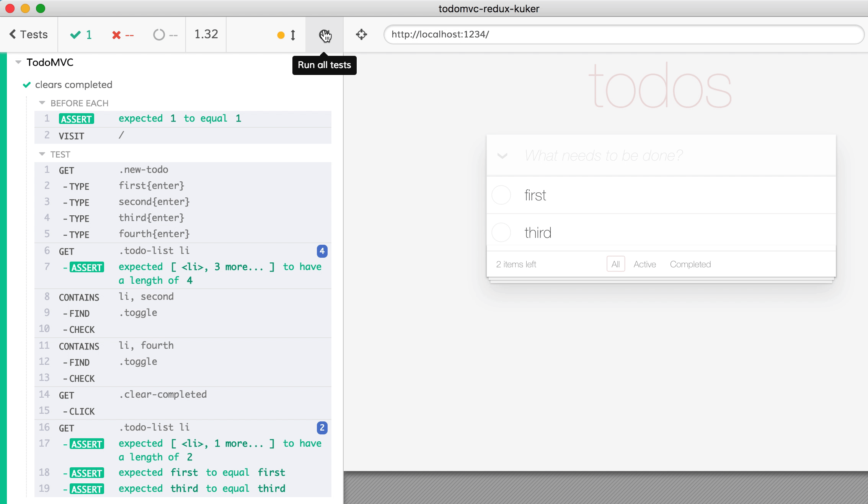Go back to Tests list
The image size is (868, 504).
pos(29,34)
